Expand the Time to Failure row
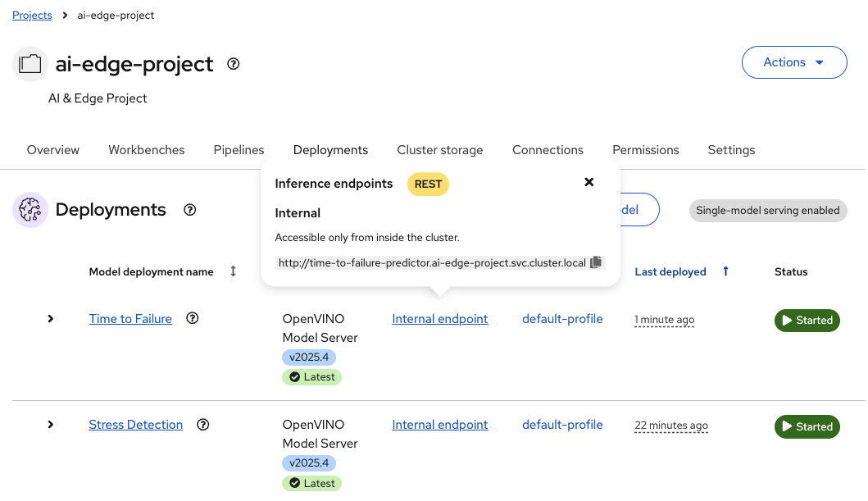The width and height of the screenshot is (868, 501). point(51,319)
